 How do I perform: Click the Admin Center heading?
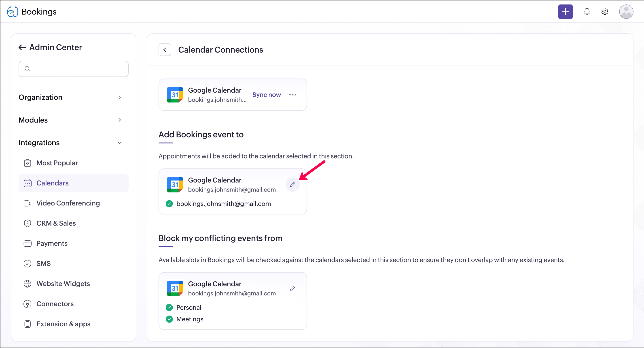(x=55, y=47)
